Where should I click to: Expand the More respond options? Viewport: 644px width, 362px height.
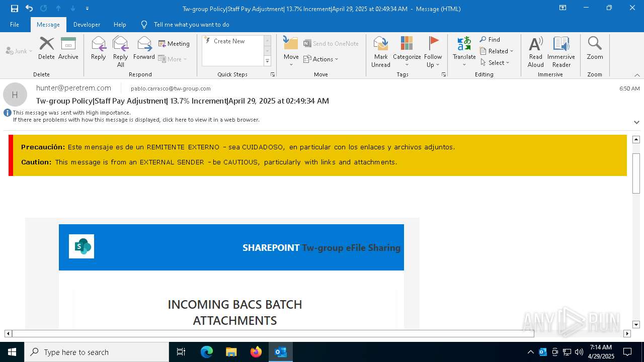pos(173,59)
